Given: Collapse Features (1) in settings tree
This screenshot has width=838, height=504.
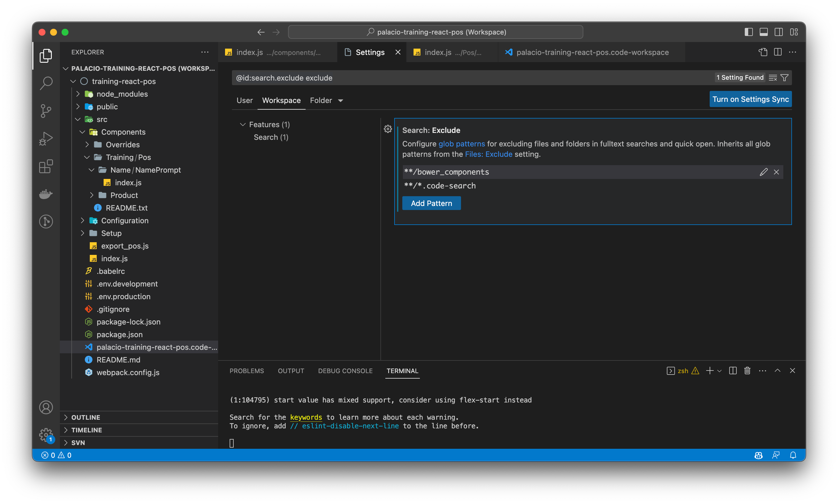Looking at the screenshot, I should [243, 124].
